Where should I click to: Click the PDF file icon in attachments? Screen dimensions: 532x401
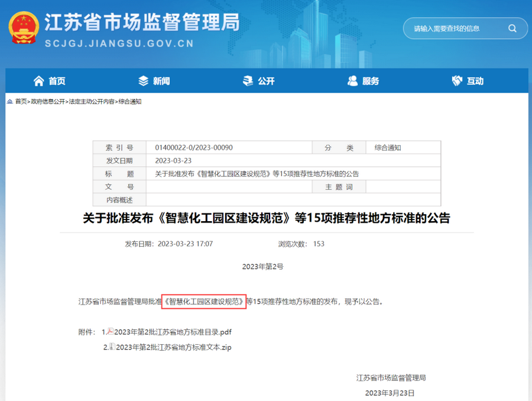pyautogui.click(x=110, y=332)
